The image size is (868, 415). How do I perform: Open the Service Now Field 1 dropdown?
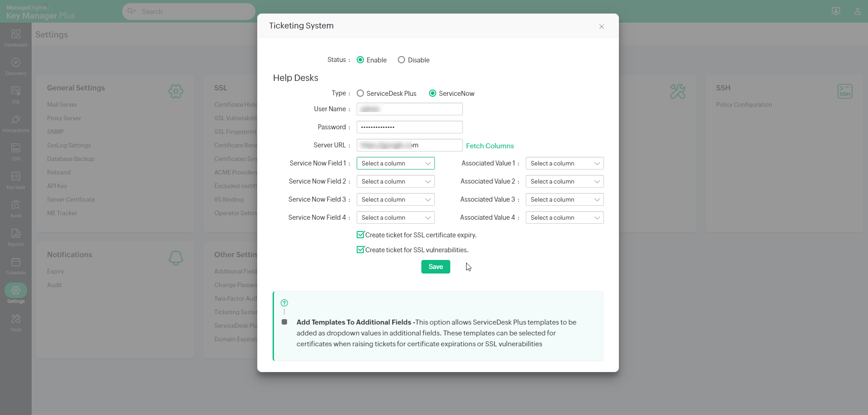396,163
